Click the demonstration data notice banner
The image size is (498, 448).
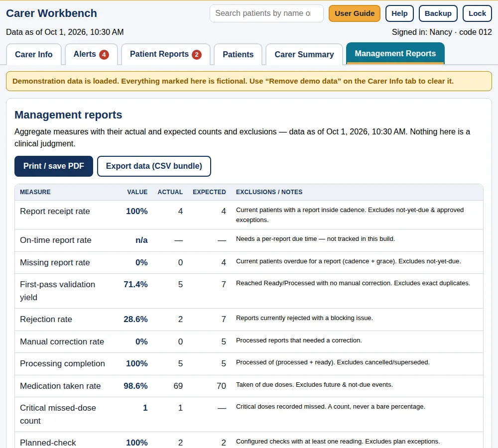249,81
